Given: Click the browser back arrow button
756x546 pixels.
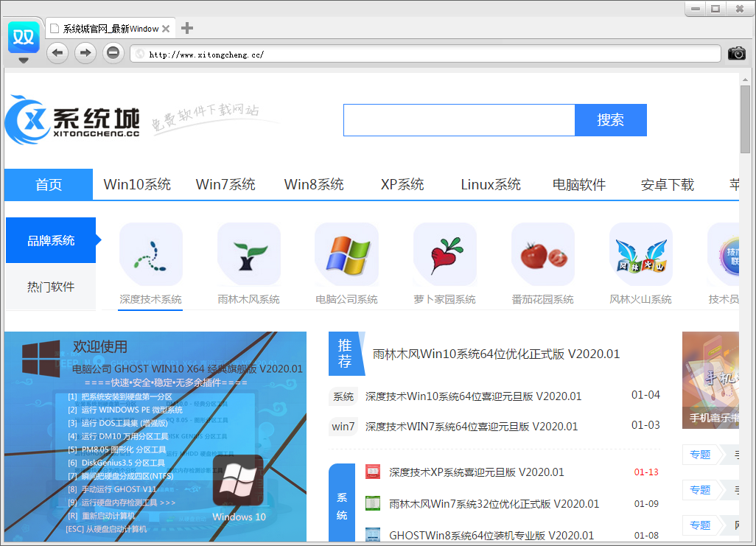Looking at the screenshot, I should tap(57, 52).
